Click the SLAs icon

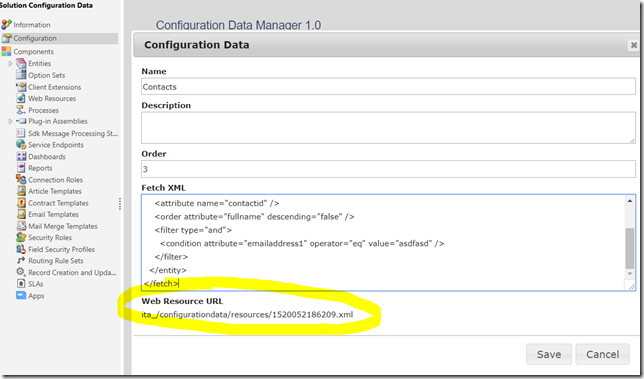pos(21,284)
